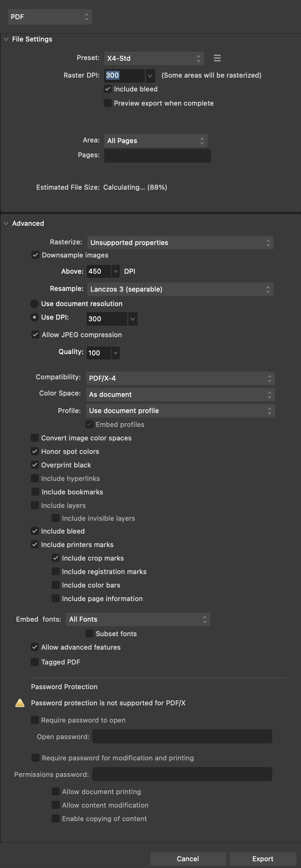Enable Include registration marks
Viewport: 301px width, 868px height.
click(56, 571)
